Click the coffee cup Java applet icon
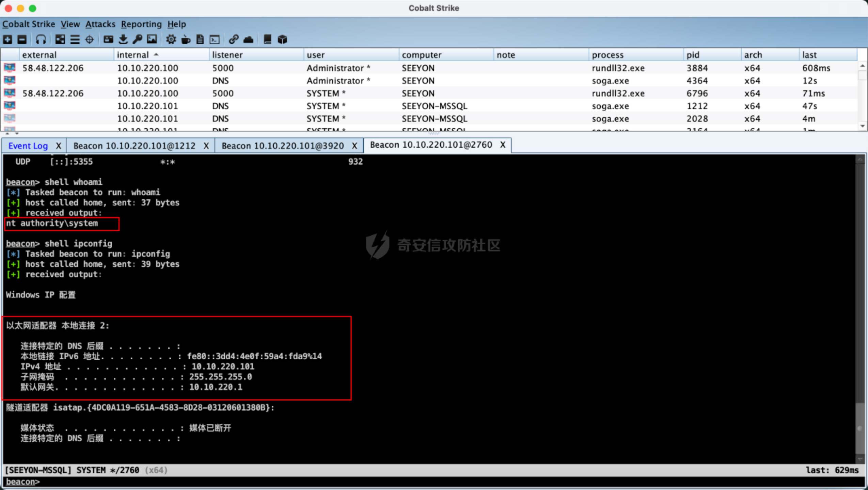868x490 pixels. tap(186, 39)
